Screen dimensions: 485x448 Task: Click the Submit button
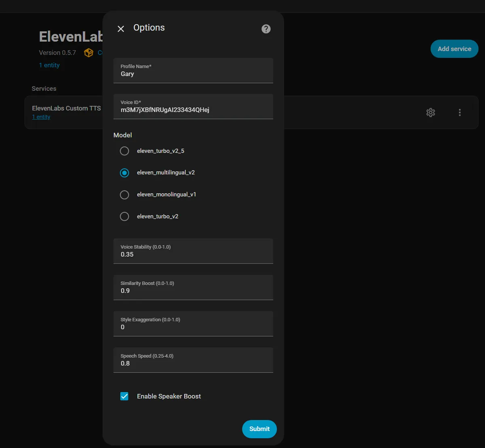(x=259, y=429)
